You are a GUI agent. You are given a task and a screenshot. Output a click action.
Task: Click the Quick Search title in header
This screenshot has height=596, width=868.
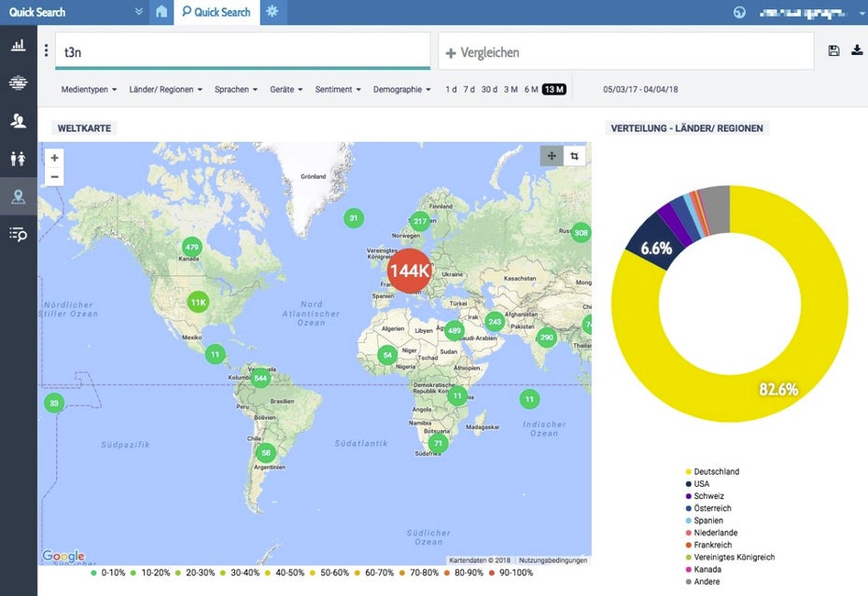coord(37,12)
